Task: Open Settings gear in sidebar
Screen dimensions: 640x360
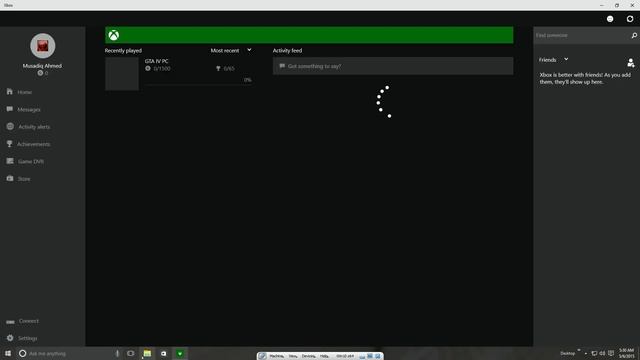Action: (x=22, y=338)
